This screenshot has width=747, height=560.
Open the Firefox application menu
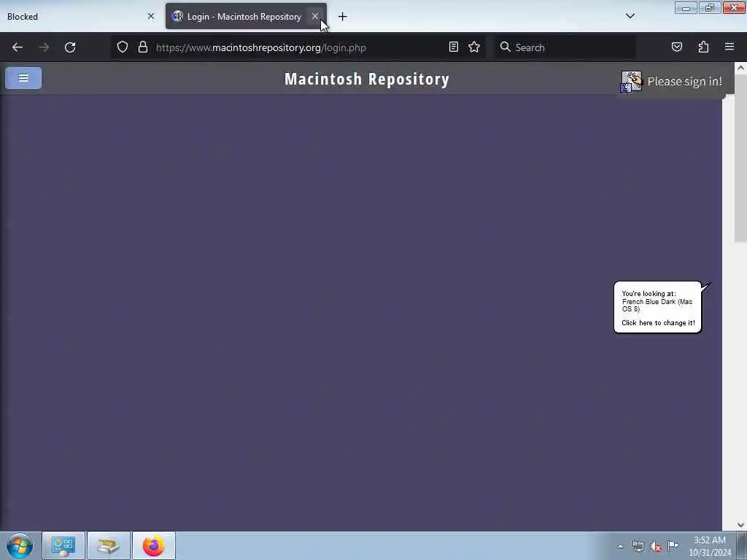click(729, 47)
